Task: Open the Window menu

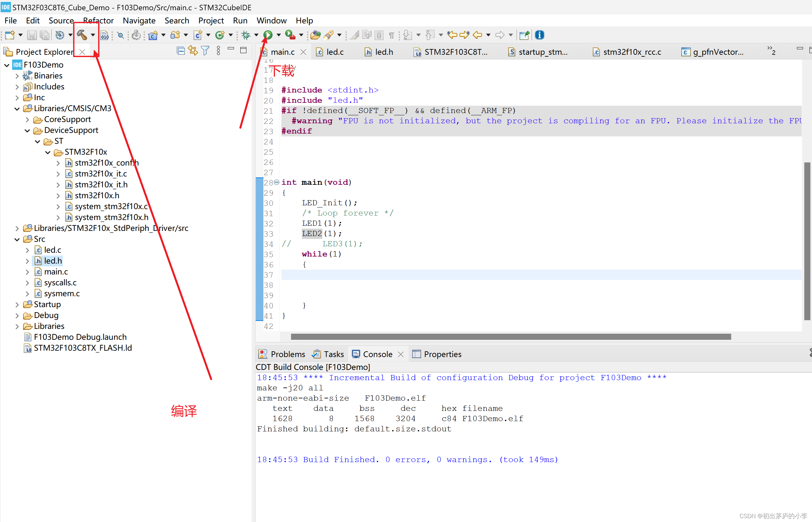Action: [271, 21]
